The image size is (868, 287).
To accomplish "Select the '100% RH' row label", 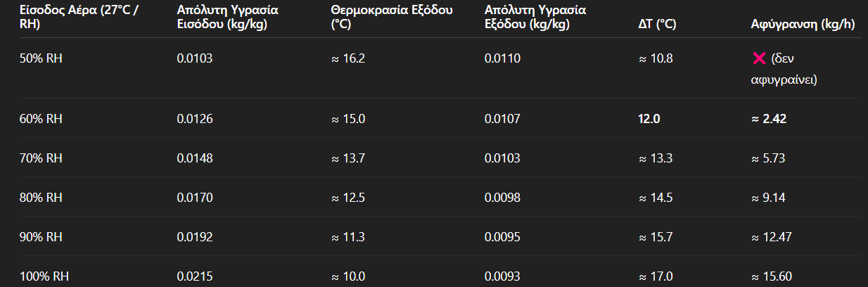I will 44,276.
